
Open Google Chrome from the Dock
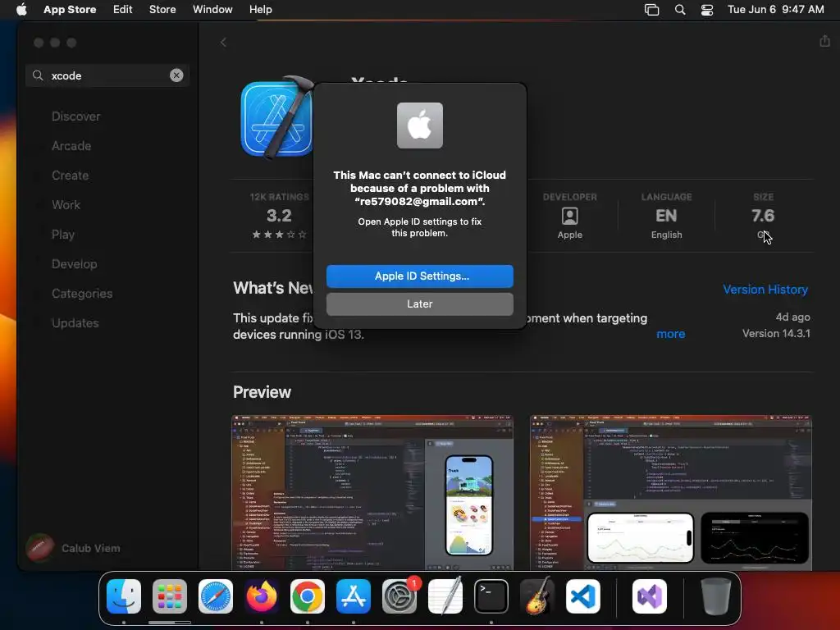tap(308, 596)
